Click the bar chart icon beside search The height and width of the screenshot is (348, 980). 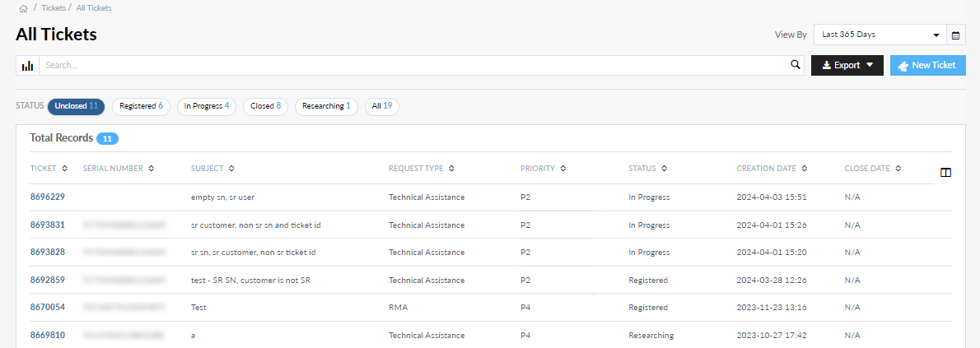click(27, 66)
